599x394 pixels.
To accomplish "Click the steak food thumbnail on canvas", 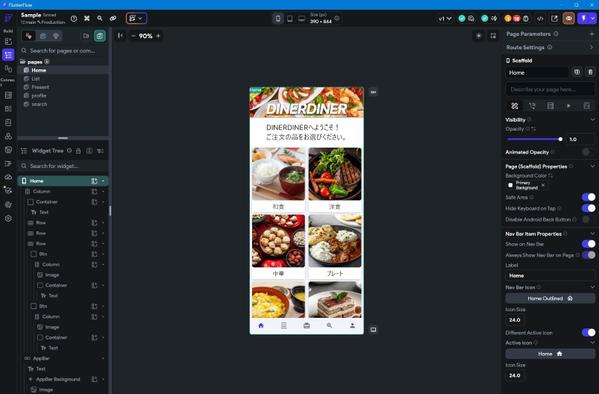I will [x=335, y=174].
